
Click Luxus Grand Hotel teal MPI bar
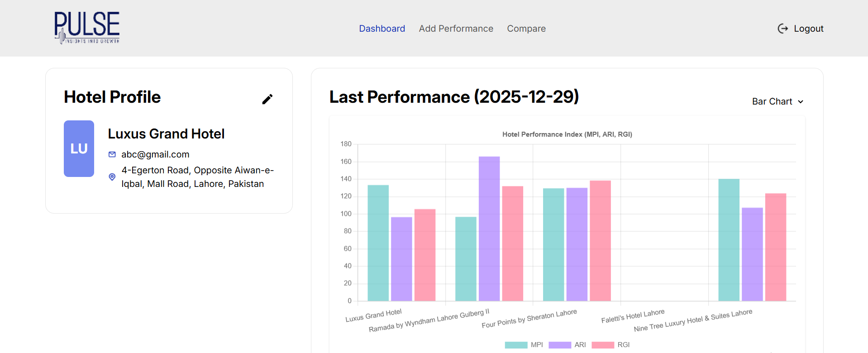point(378,243)
